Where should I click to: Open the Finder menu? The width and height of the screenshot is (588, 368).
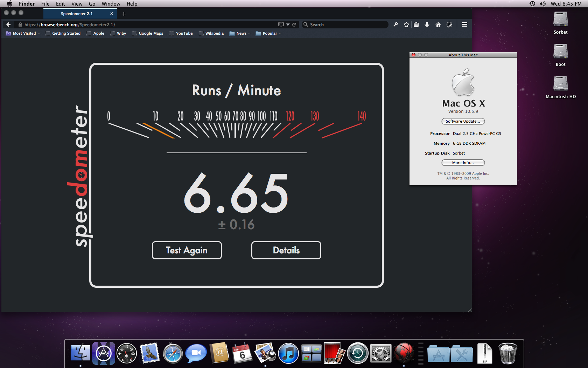click(x=27, y=4)
